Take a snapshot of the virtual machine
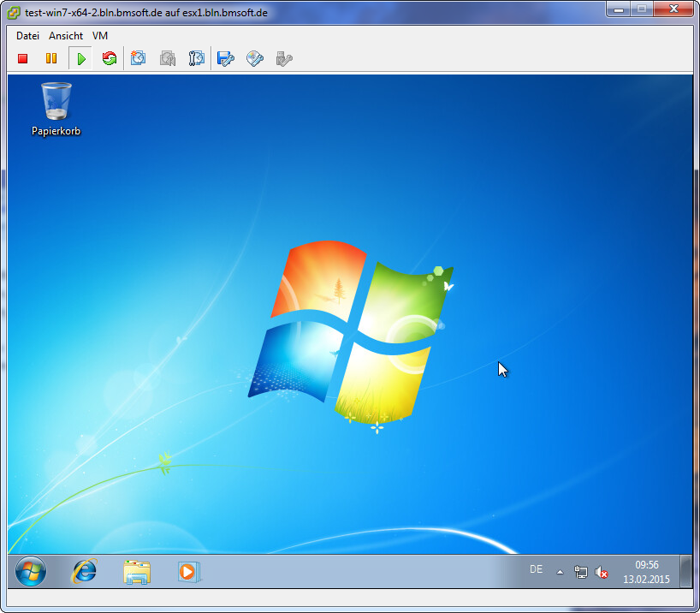The height and width of the screenshot is (613, 700). tap(138, 58)
